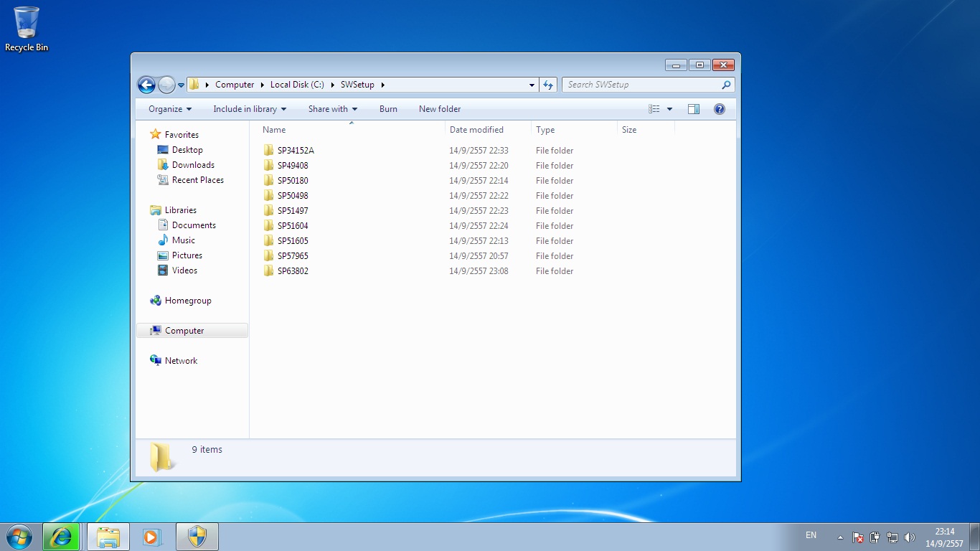Select the SP51497 folder icon
This screenshot has width=980, height=551.
pyautogui.click(x=268, y=211)
